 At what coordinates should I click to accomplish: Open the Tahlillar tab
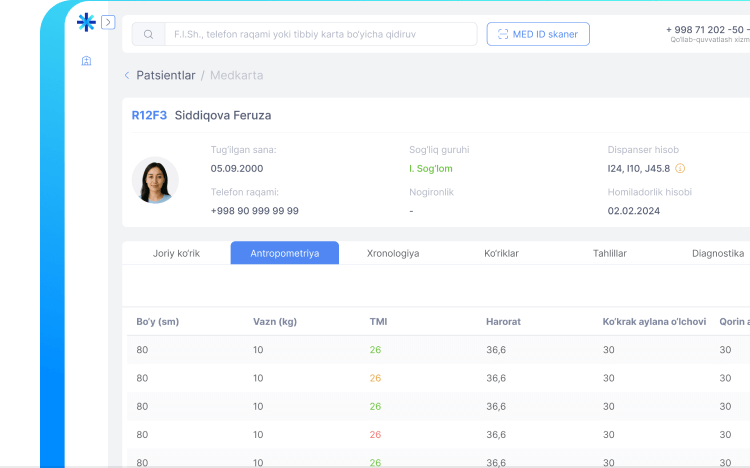point(609,253)
